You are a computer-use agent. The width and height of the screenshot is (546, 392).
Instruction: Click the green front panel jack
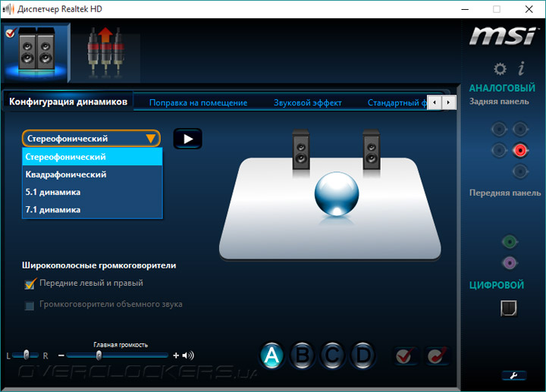(x=510, y=242)
